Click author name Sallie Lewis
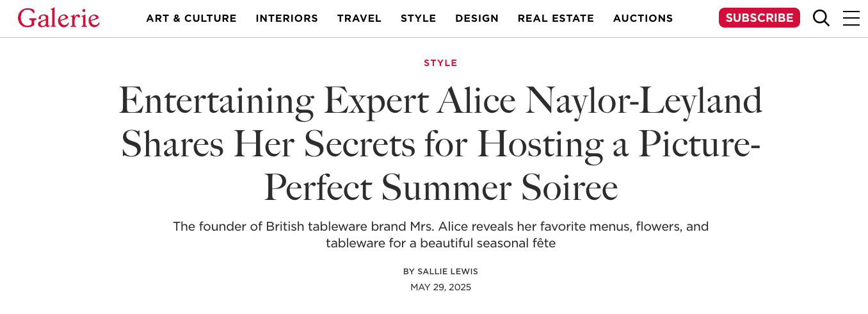The height and width of the screenshot is (314, 868). click(447, 271)
